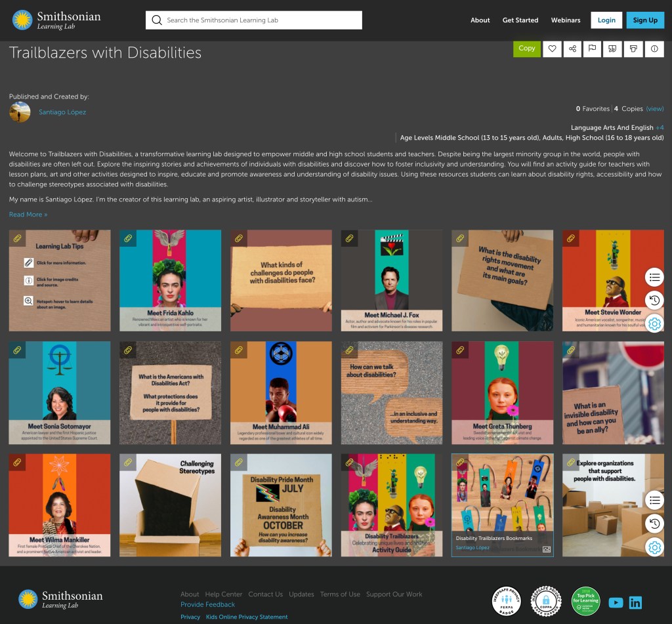Viewport: 672px width, 624px height.
Task: Open the list view icon on the right
Action: pos(654,277)
